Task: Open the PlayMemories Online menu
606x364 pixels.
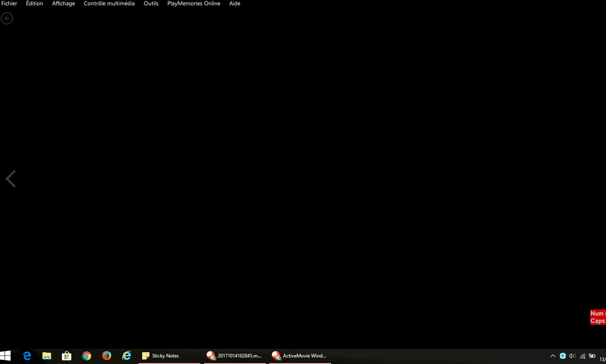Action: point(193,4)
